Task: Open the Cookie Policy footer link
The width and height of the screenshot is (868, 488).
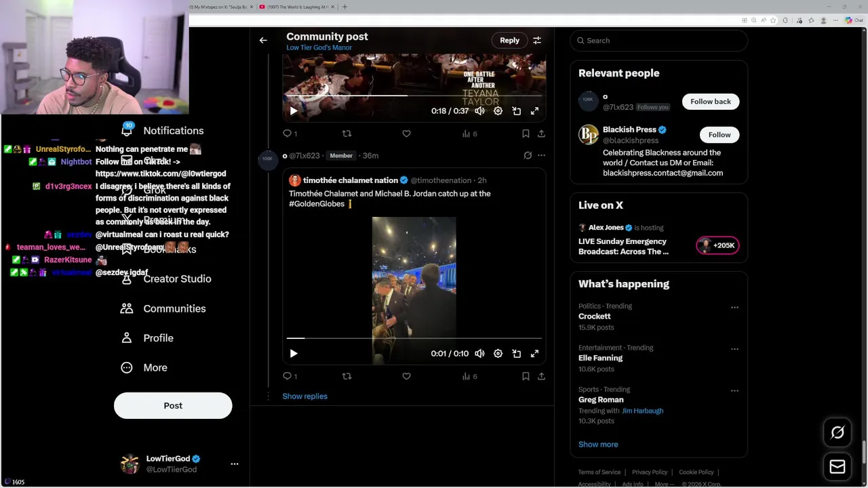Action: point(696,472)
